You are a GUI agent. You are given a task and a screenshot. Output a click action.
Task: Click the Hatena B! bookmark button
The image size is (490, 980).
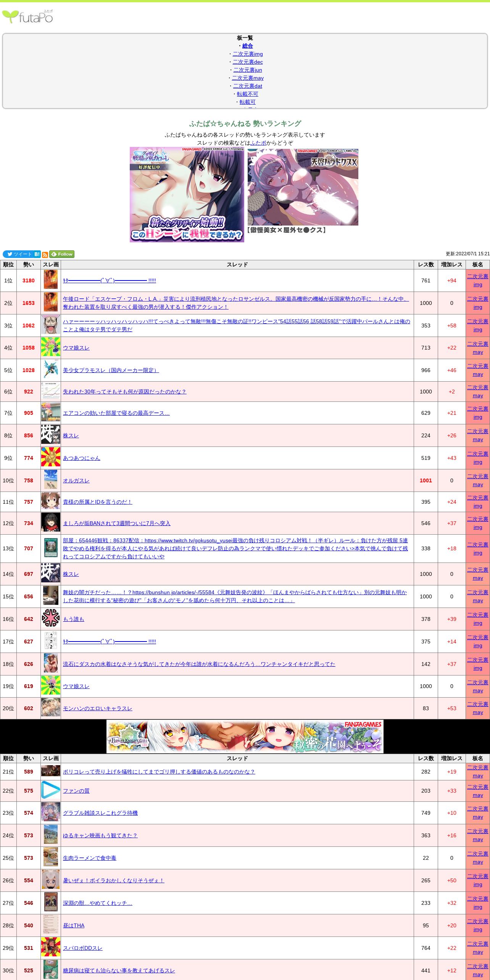pyautogui.click(x=37, y=254)
